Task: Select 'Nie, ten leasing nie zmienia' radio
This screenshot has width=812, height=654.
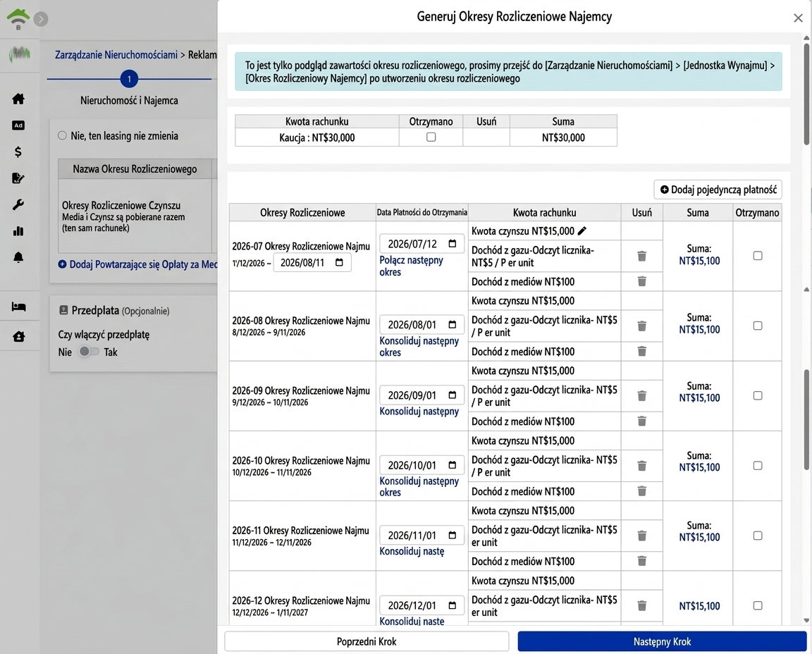Action: [62, 136]
